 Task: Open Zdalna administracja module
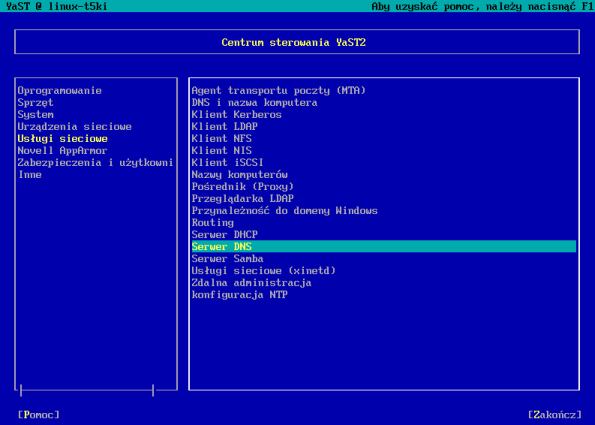[251, 283]
